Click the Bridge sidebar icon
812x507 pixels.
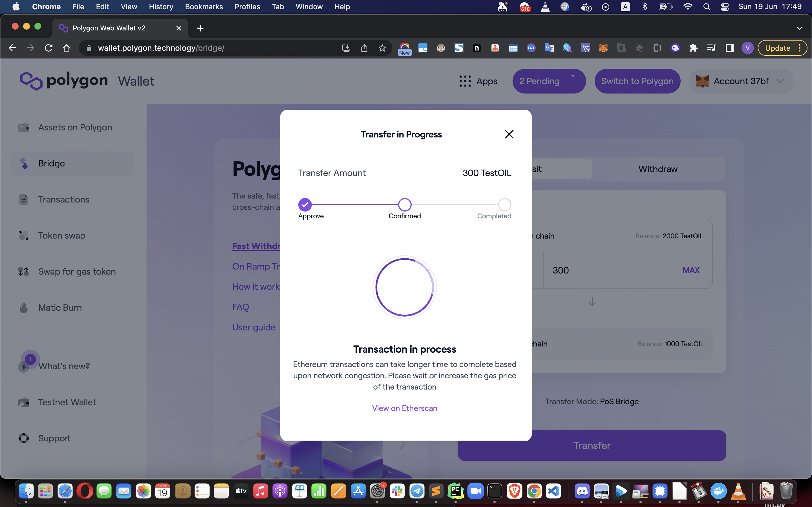click(24, 163)
